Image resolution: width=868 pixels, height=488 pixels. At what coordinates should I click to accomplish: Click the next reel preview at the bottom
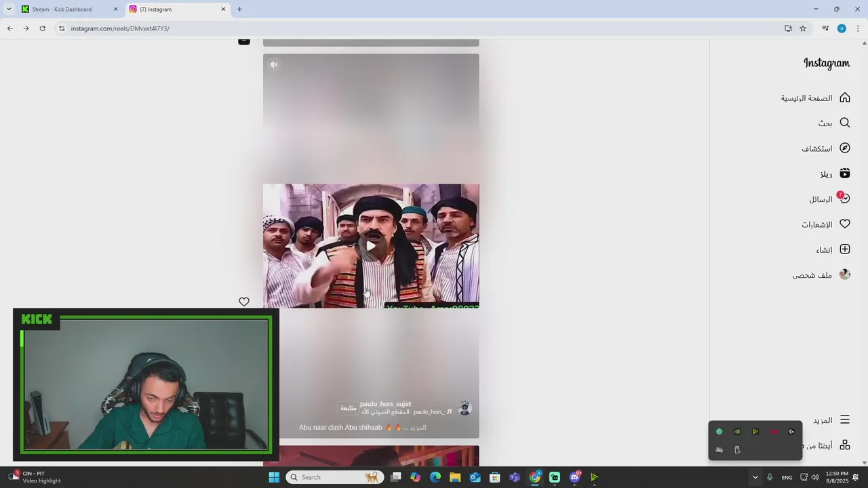371,455
